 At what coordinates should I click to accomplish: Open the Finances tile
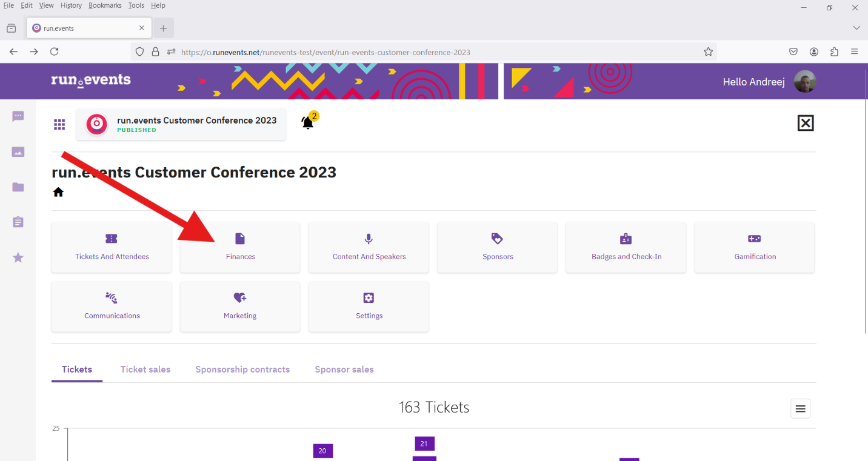(240, 247)
